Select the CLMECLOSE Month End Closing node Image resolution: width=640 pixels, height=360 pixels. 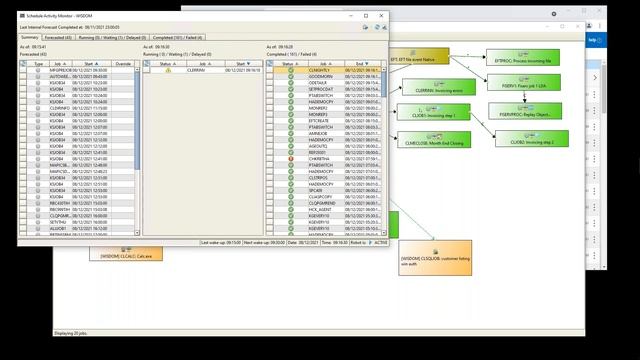[x=434, y=140]
